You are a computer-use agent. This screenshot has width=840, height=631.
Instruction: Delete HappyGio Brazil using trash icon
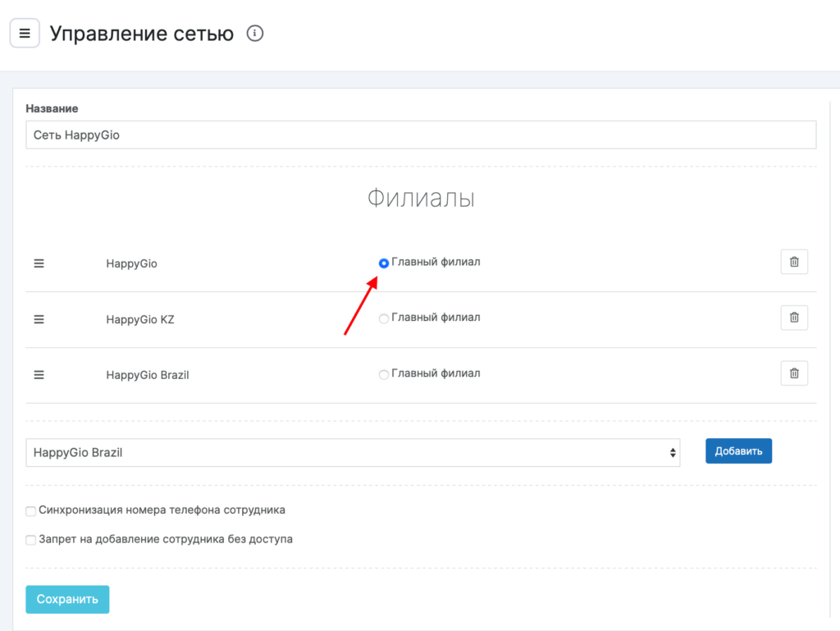pos(793,373)
